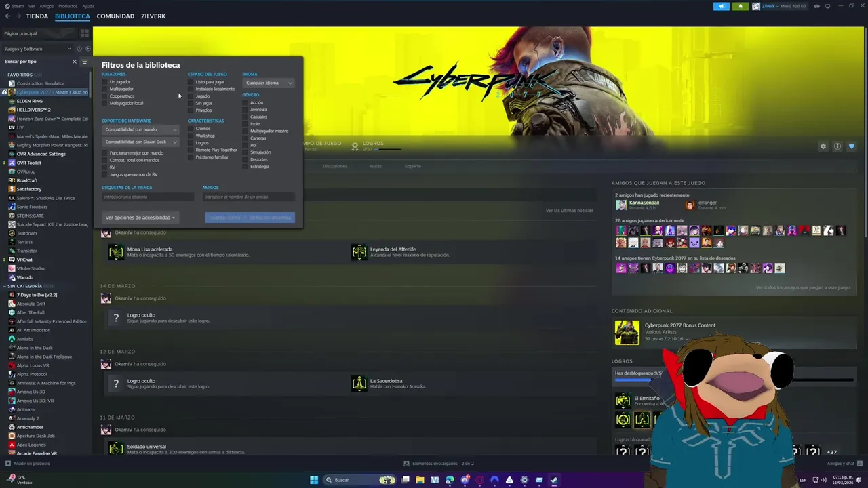Show Cyberpunk 2077 game info icon

coord(837,146)
